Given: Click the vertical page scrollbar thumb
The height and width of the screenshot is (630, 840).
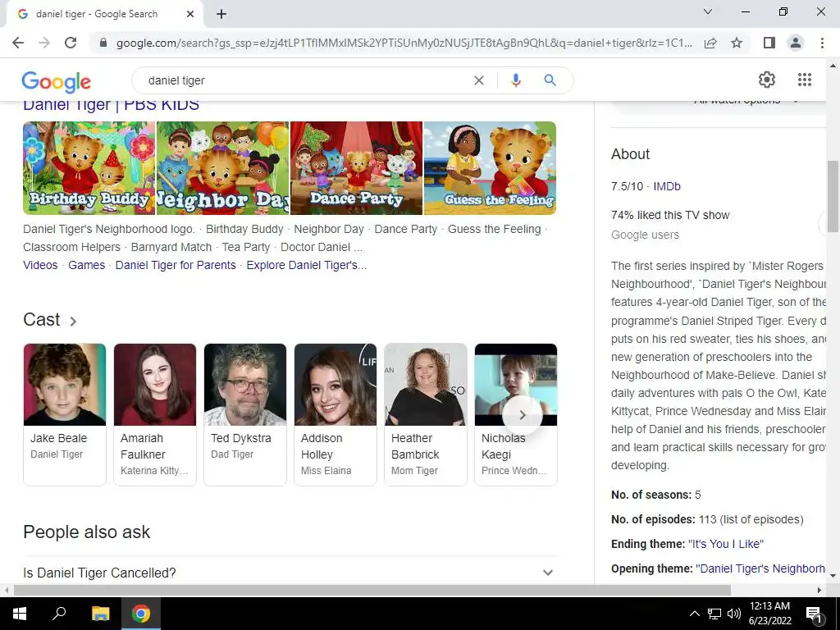Looking at the screenshot, I should pyautogui.click(x=833, y=196).
